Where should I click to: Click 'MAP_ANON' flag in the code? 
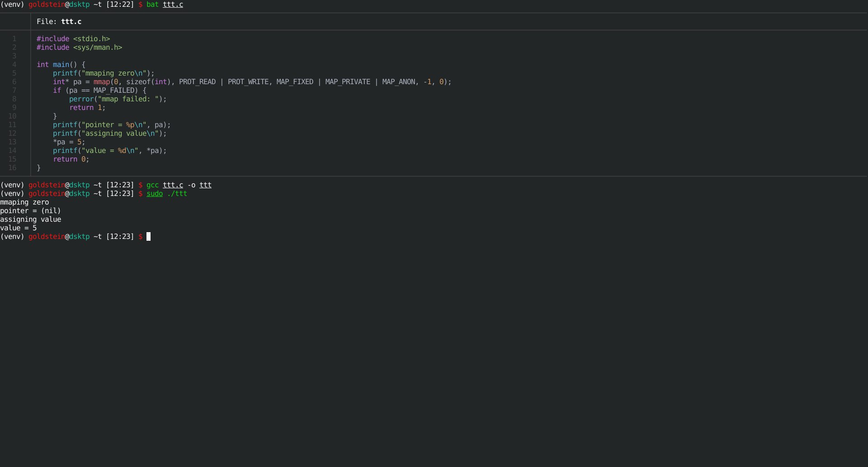pos(399,82)
